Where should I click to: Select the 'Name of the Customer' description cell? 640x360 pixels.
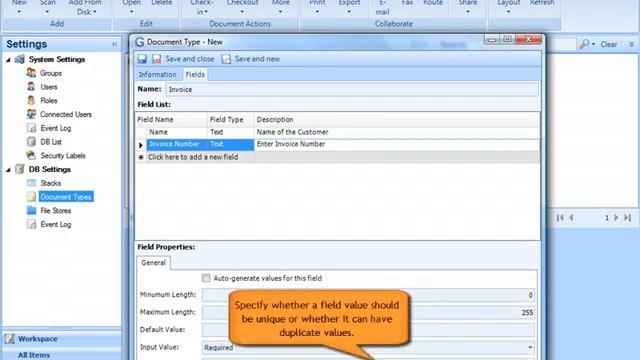pos(397,132)
